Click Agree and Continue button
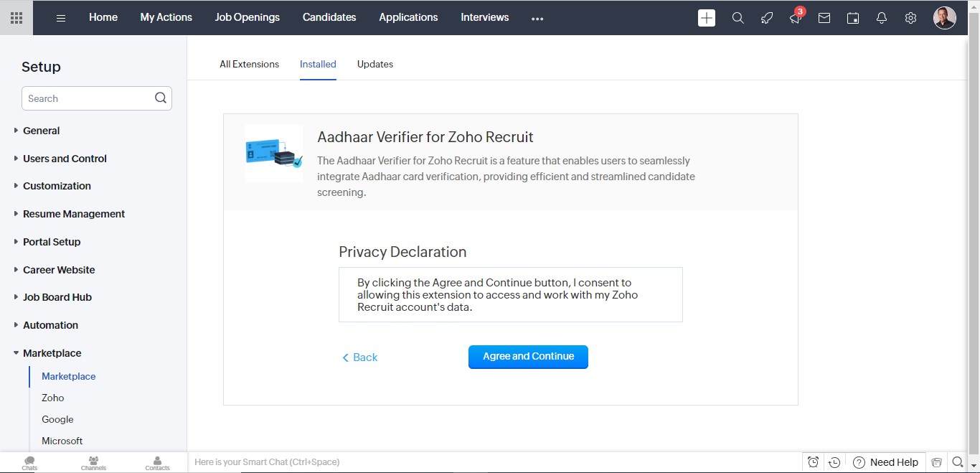 (x=528, y=357)
